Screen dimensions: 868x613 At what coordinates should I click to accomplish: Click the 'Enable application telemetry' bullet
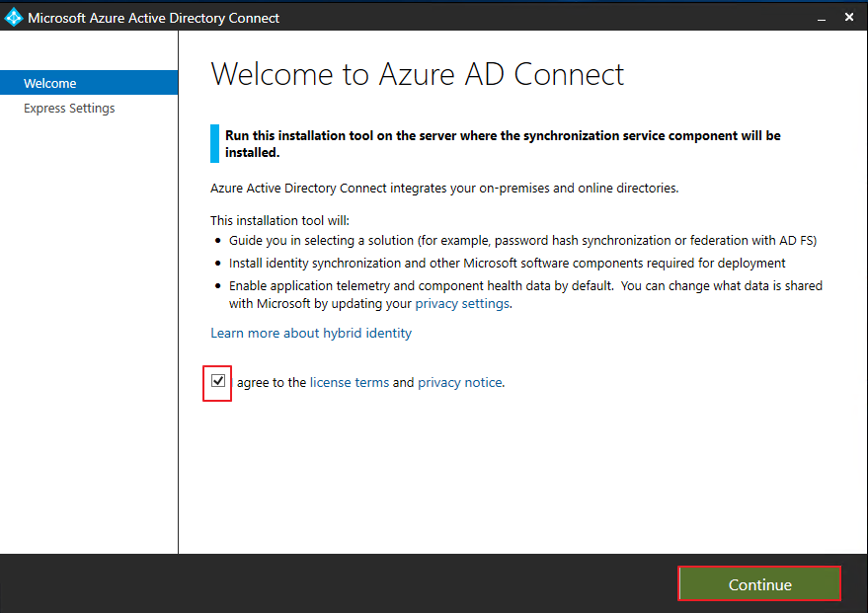526,294
